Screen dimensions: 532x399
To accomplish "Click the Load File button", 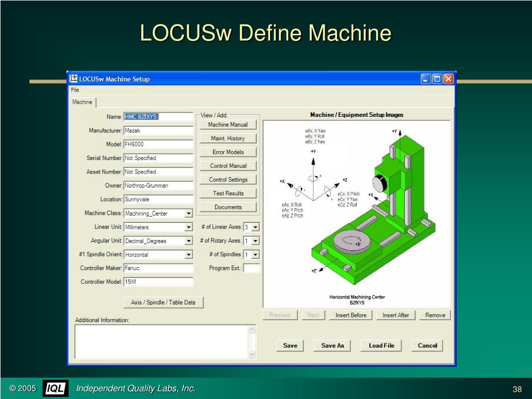I will coord(381,345).
